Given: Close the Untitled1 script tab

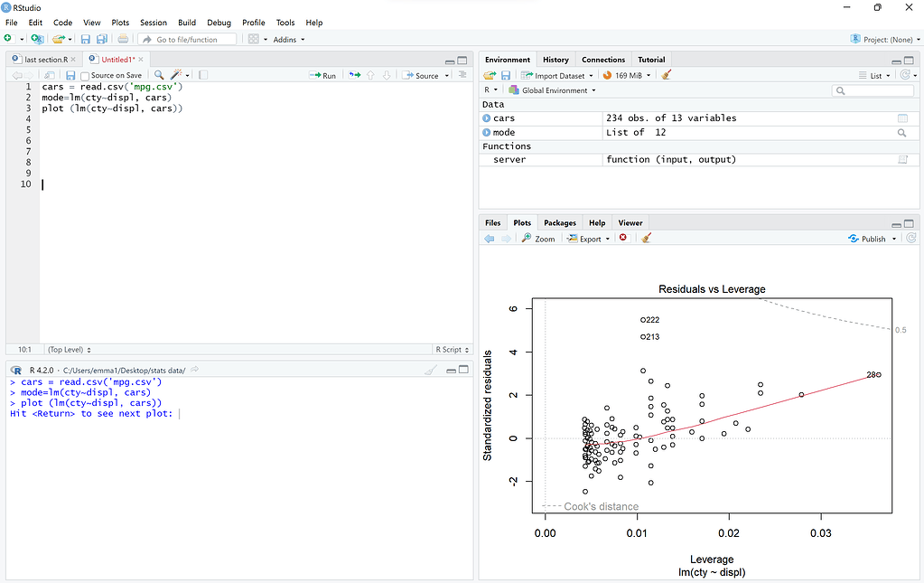Looking at the screenshot, I should click(x=141, y=60).
